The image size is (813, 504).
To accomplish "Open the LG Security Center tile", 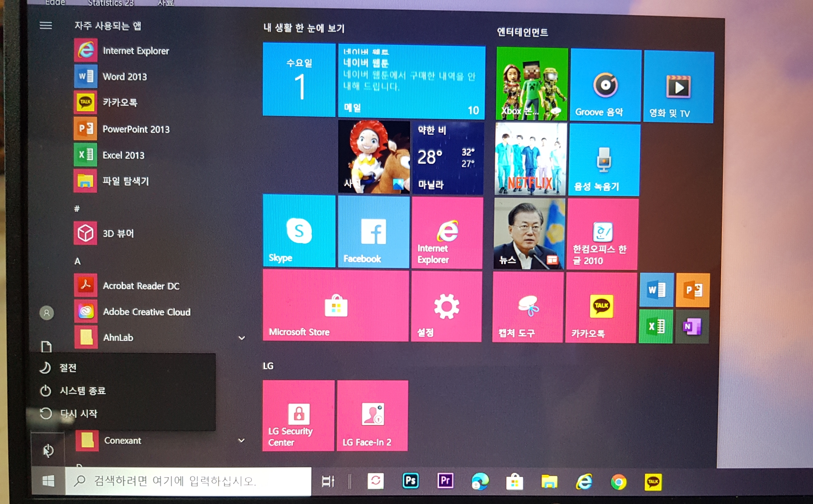I will coord(298,416).
